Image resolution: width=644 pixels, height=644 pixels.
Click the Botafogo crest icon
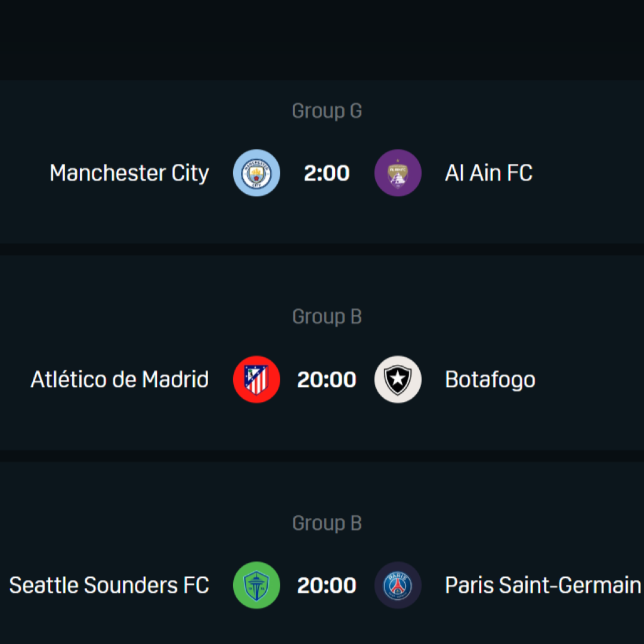pos(398,379)
